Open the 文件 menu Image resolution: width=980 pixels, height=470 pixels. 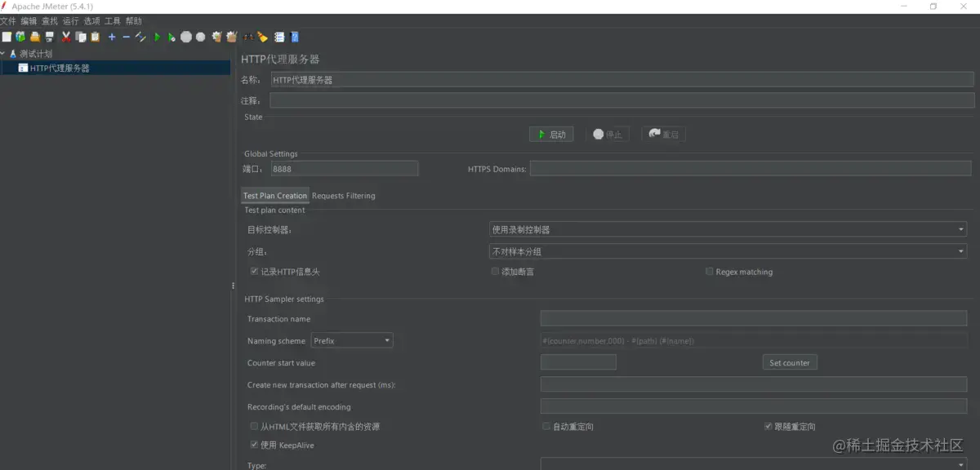tap(8, 21)
